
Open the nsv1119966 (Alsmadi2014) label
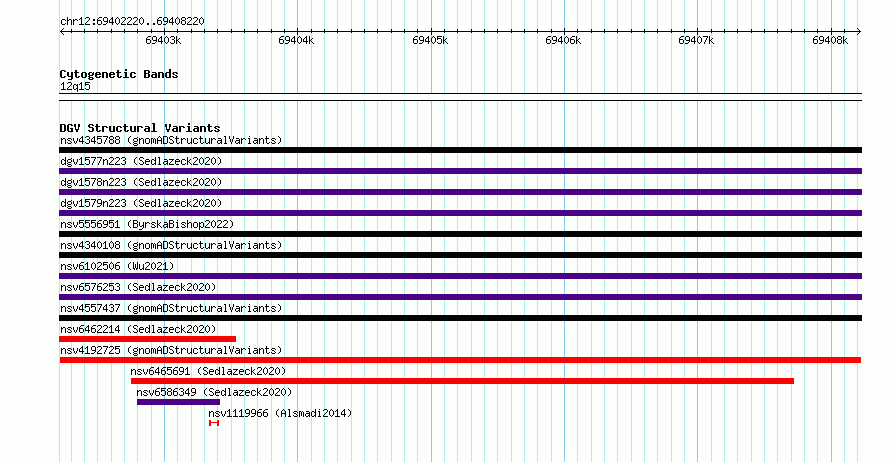coord(280,413)
